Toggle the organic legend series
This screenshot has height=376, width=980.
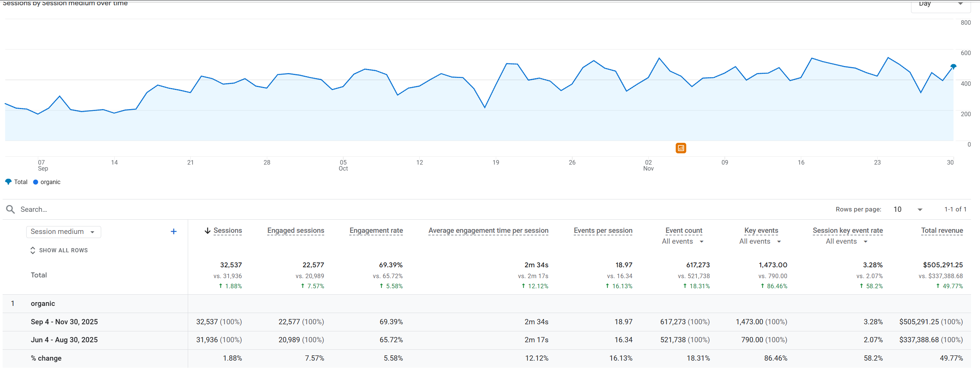click(47, 182)
